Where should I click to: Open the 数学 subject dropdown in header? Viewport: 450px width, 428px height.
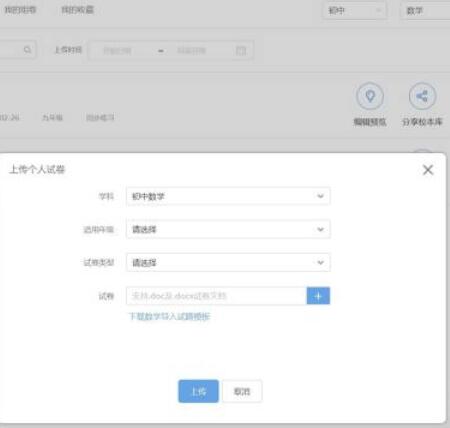(425, 11)
